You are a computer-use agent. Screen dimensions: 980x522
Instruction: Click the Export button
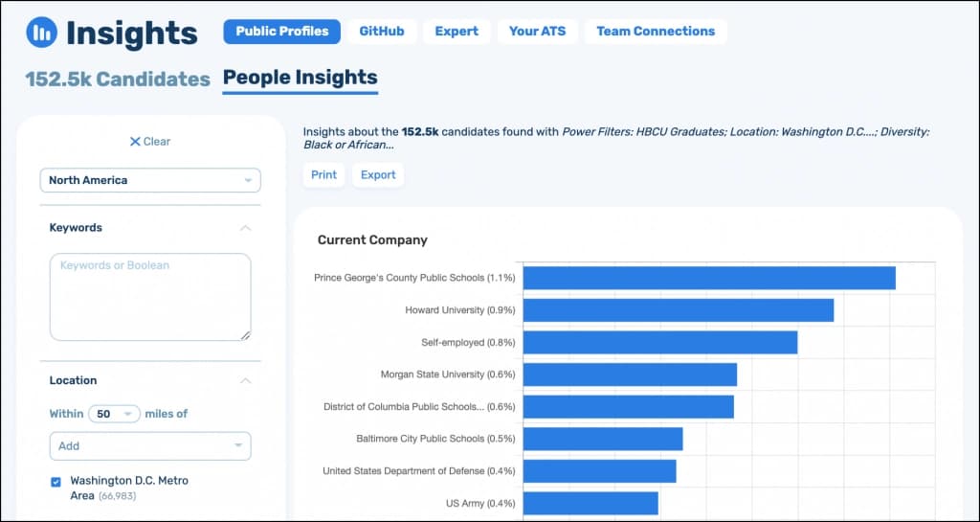click(378, 174)
